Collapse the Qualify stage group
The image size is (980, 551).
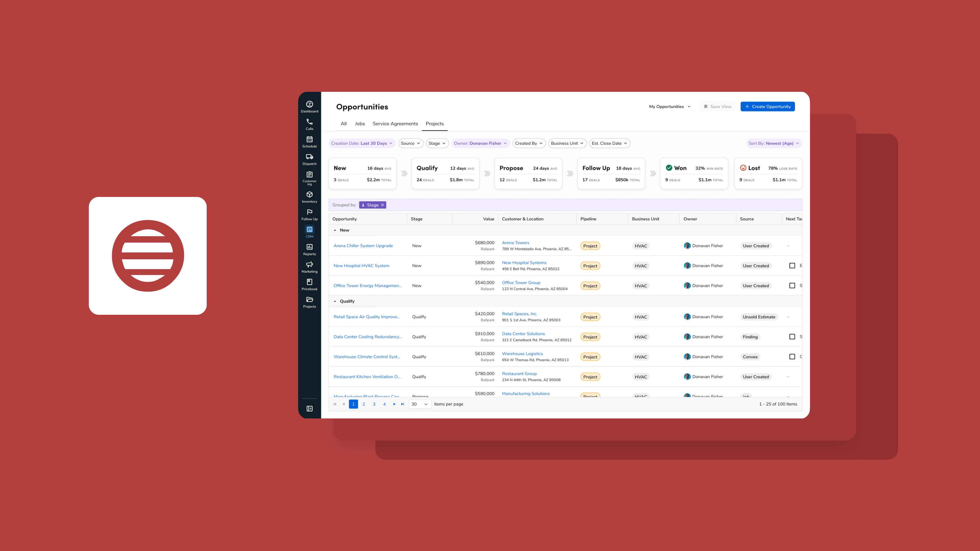(335, 301)
